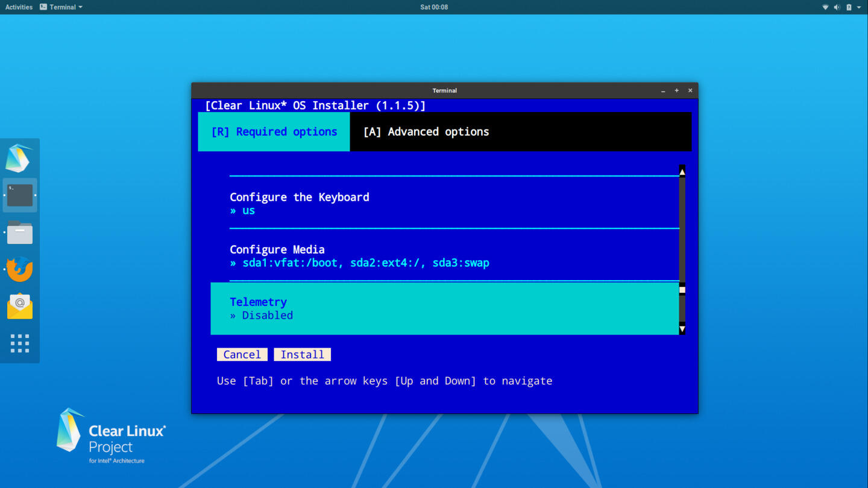868x488 pixels.
Task: Click the battery status icon in top bar
Action: click(x=849, y=7)
